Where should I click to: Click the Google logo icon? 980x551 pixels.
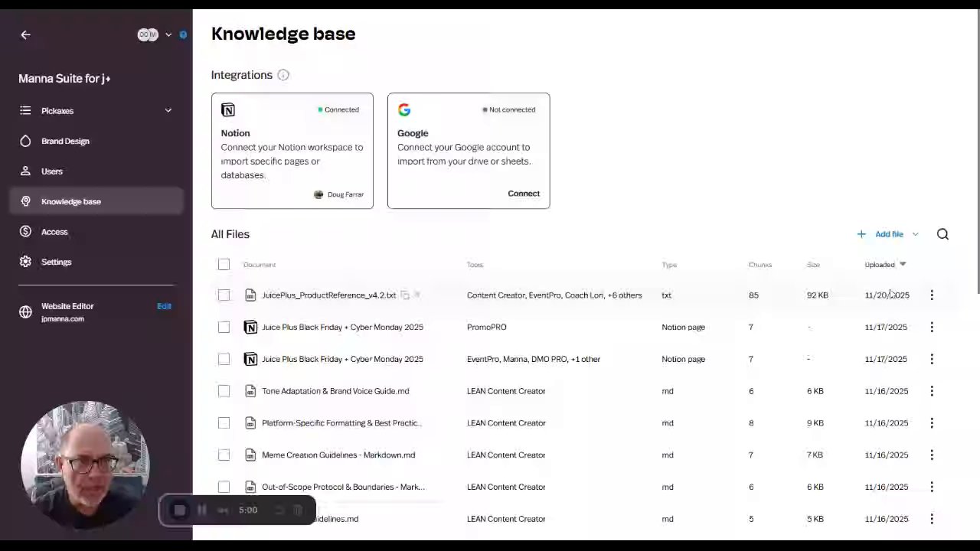(404, 110)
